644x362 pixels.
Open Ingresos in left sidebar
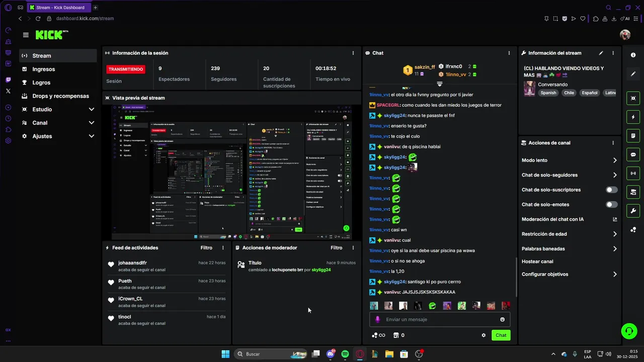click(58, 69)
